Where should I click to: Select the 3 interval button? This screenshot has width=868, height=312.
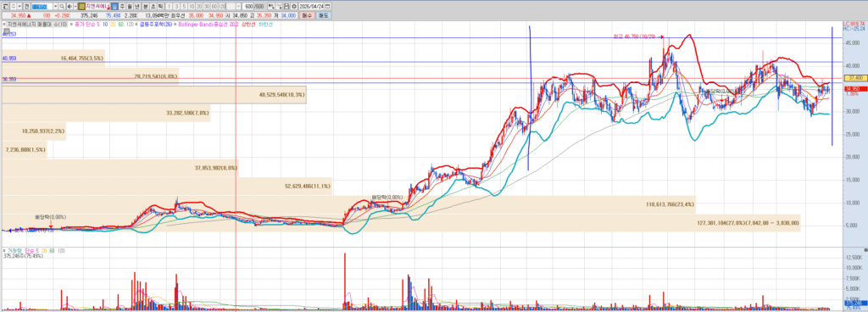click(x=176, y=6)
